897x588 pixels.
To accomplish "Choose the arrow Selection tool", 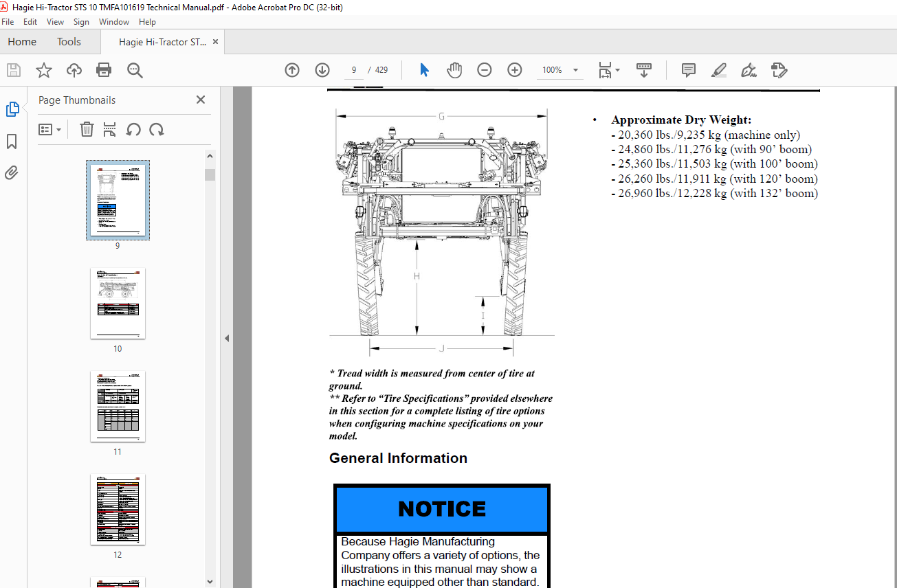I will pyautogui.click(x=424, y=70).
